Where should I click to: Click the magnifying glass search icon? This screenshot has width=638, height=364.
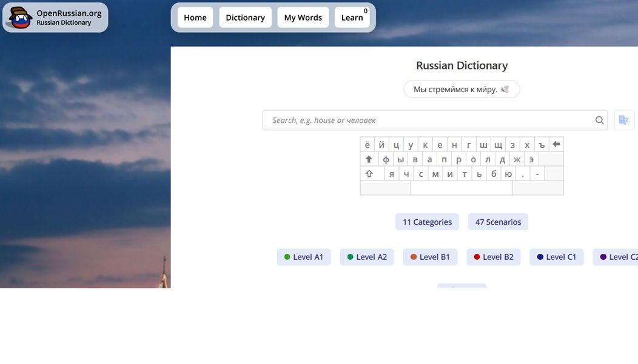(599, 120)
